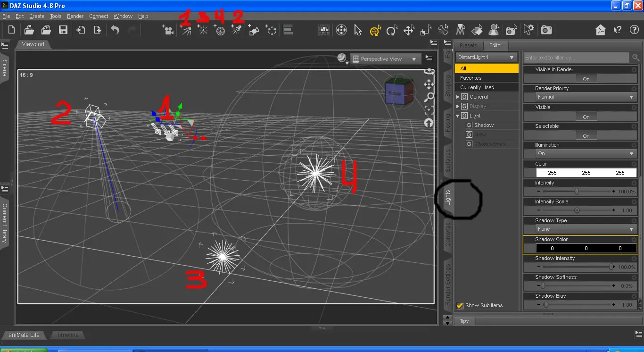Click the property filter text field

[576, 58]
